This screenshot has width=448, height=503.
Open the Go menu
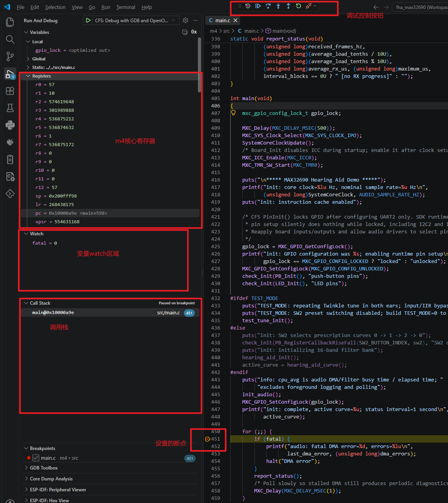(92, 7)
